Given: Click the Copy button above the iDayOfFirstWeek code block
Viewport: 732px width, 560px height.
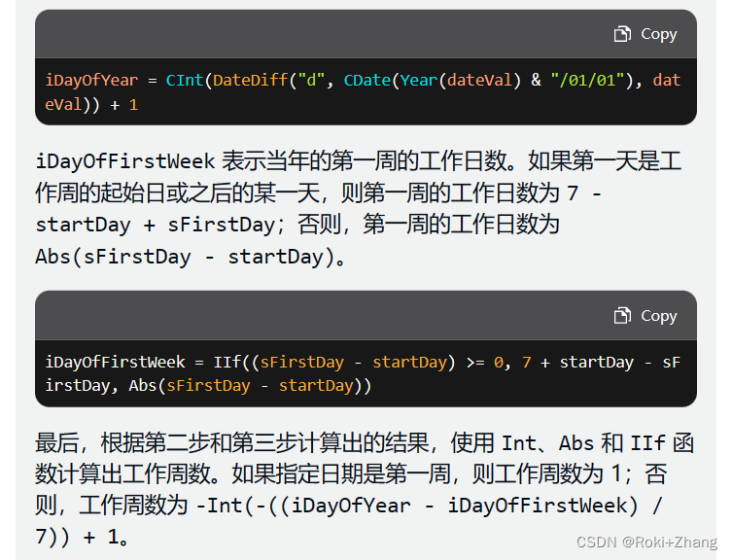Looking at the screenshot, I should coord(645,316).
